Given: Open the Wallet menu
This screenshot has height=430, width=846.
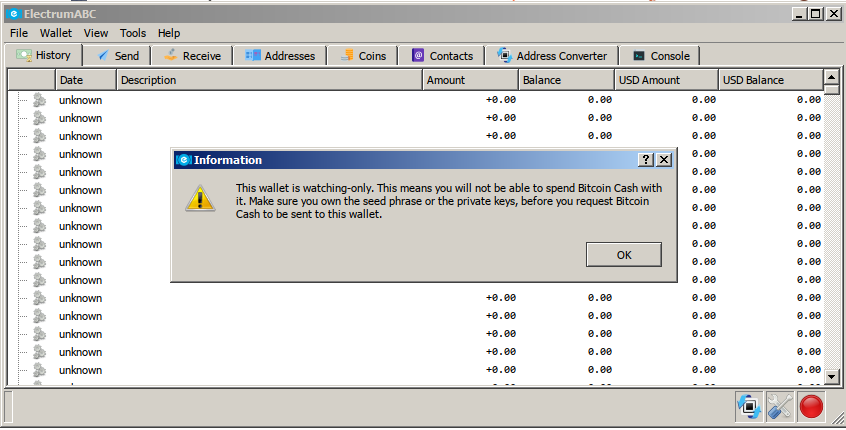Looking at the screenshot, I should tap(56, 33).
